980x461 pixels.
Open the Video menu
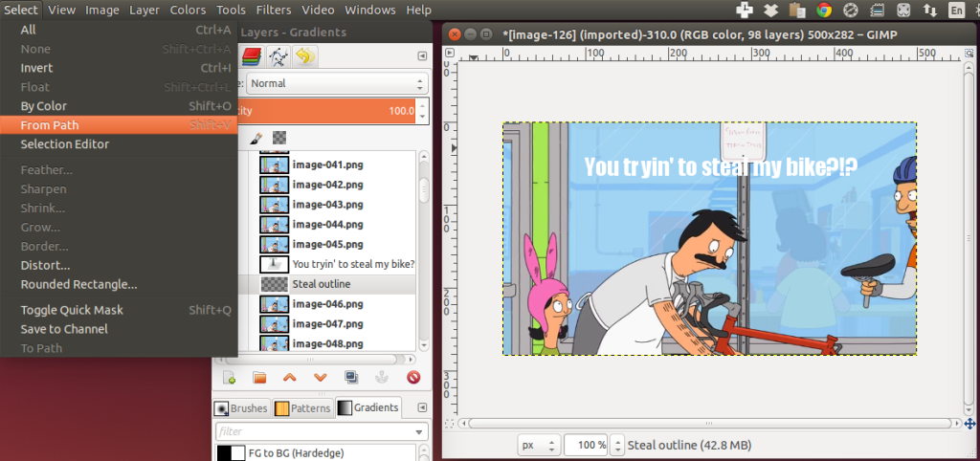[x=319, y=10]
